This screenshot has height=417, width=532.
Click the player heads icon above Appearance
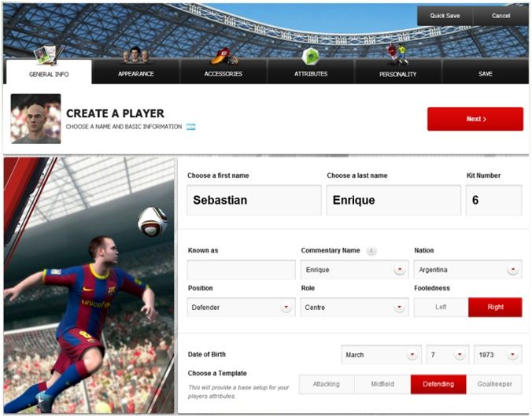point(135,55)
